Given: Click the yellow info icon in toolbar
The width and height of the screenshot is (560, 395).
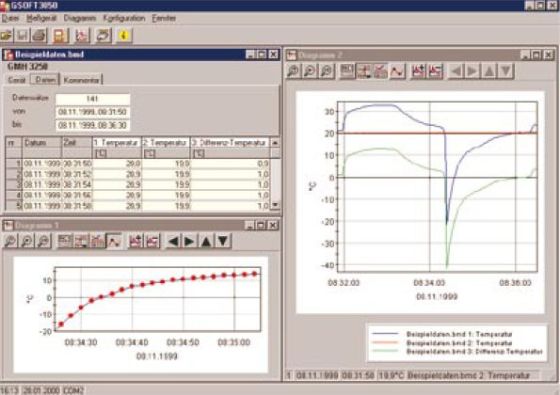Looking at the screenshot, I should (124, 35).
